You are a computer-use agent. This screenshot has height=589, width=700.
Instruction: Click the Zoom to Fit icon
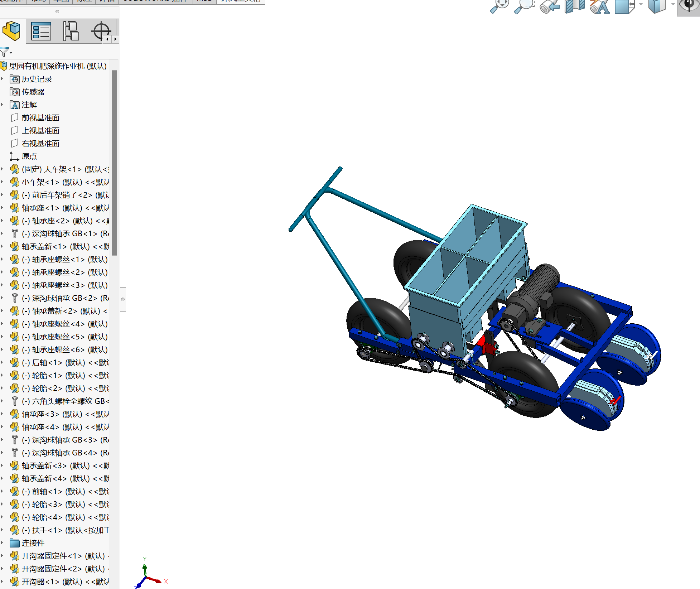[x=499, y=6]
